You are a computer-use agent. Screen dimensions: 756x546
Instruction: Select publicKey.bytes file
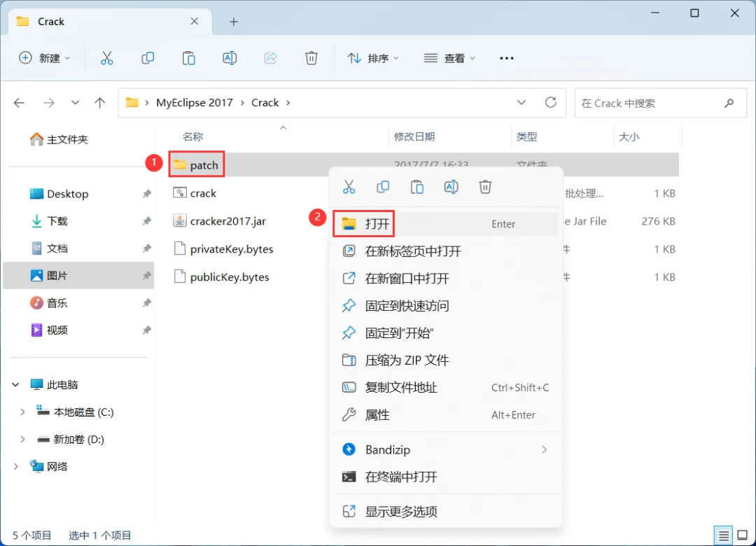(221, 277)
